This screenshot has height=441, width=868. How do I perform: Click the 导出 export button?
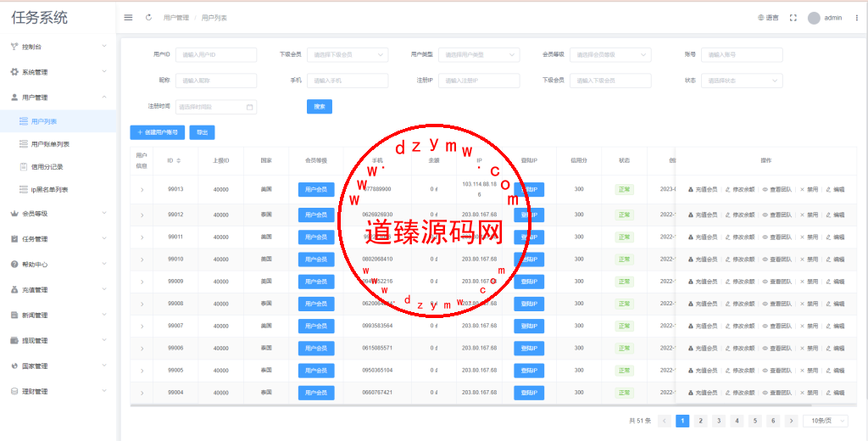coord(202,132)
